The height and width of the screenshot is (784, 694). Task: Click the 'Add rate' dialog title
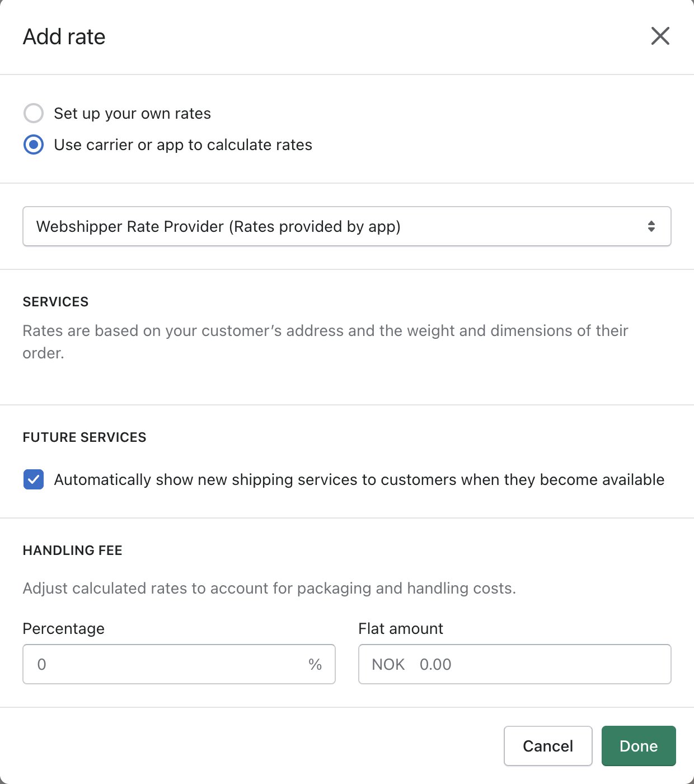[x=64, y=37]
